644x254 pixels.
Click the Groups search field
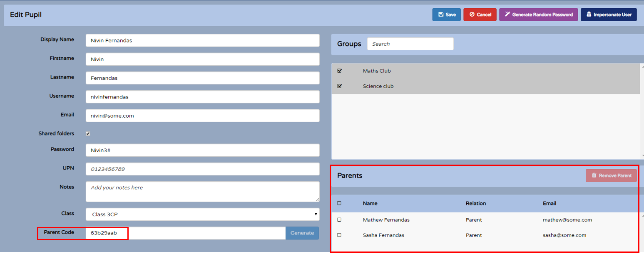point(410,44)
